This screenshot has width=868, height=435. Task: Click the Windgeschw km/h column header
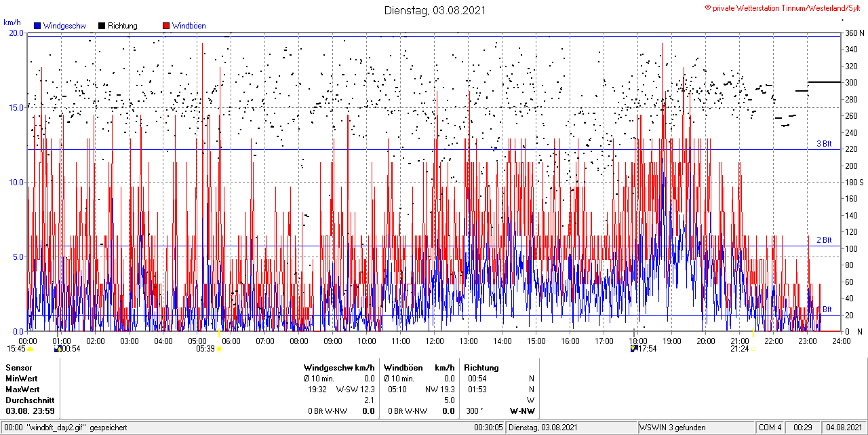pyautogui.click(x=339, y=368)
